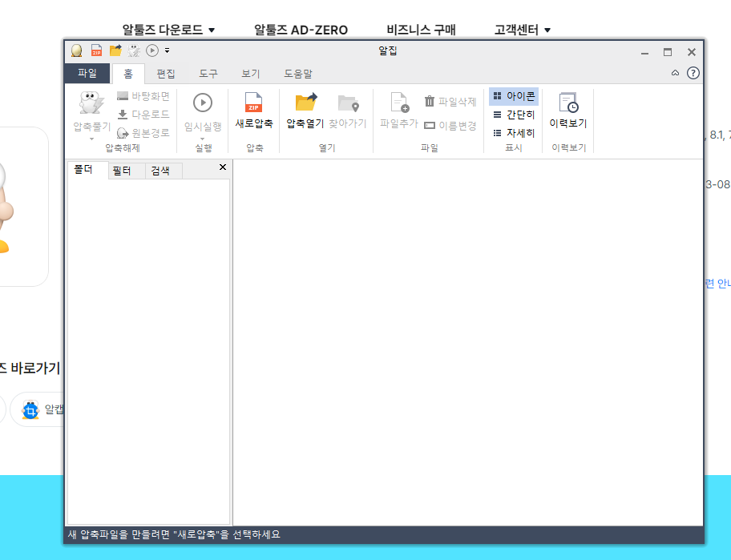Click the 압축열기 folder icon
Viewport: 731px width, 560px height.
[306, 102]
